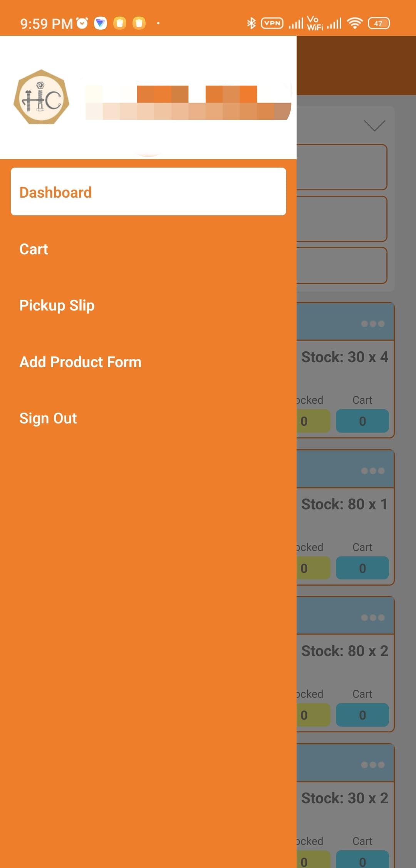Open the Add Product Form
Viewport: 416px width, 868px height.
[x=81, y=362]
